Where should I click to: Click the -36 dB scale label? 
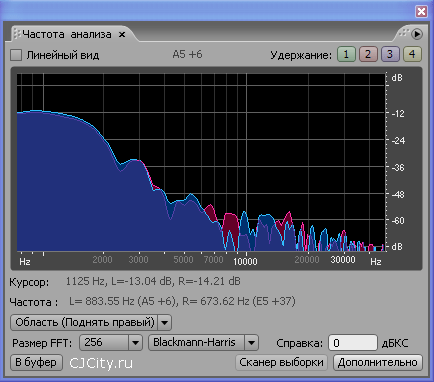[397, 167]
